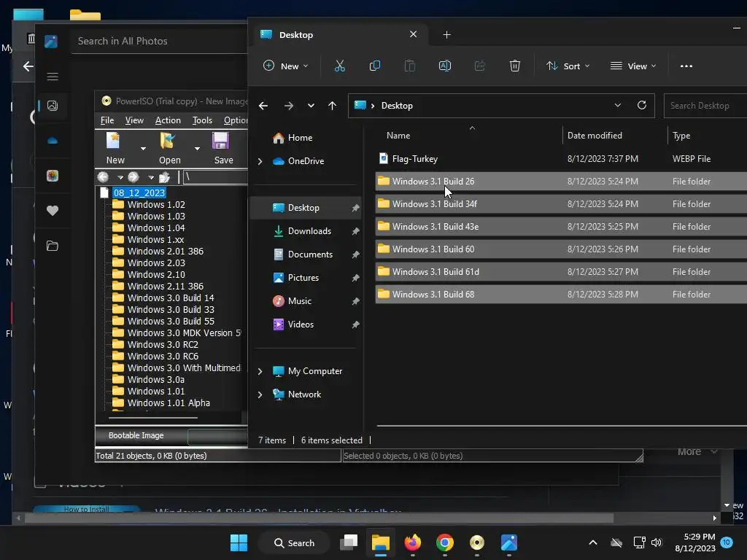
Task: Open the New dropdown in Explorer
Action: (x=286, y=66)
